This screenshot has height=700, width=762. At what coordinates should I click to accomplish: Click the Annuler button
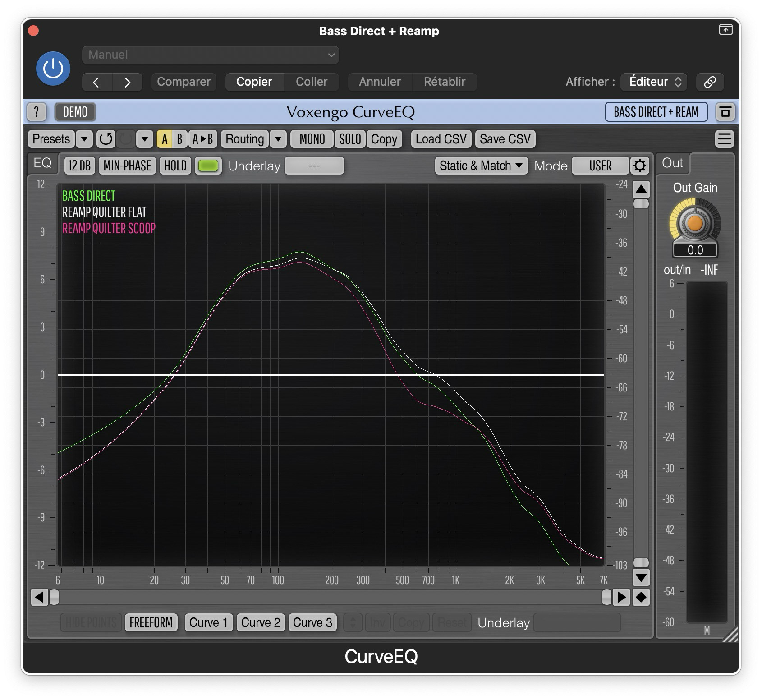point(380,82)
